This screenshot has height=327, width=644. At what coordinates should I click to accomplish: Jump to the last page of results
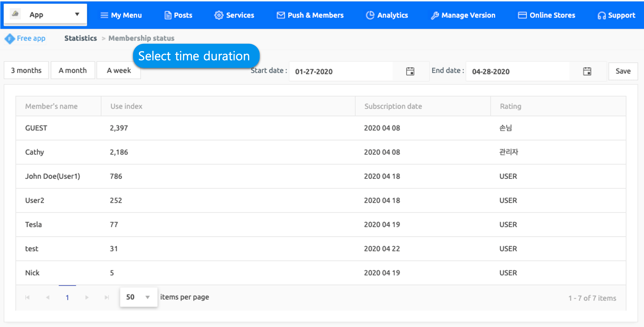coord(107,297)
